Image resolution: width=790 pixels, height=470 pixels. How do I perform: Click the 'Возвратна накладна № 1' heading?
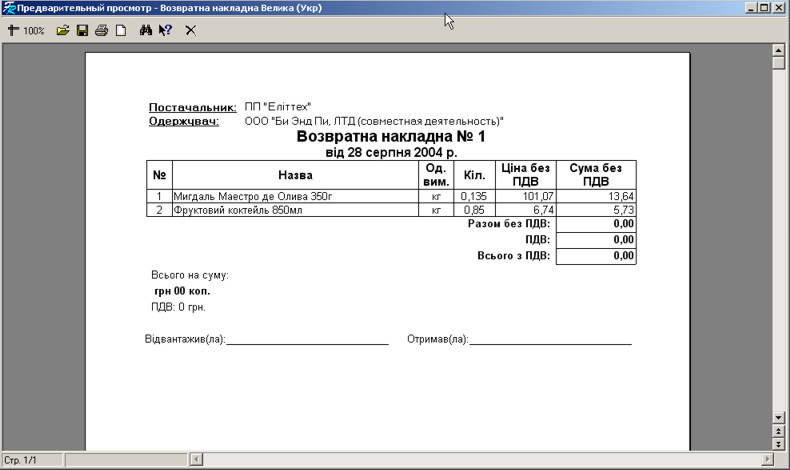(x=390, y=136)
